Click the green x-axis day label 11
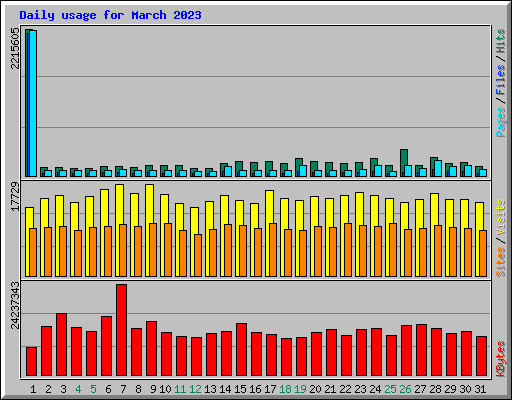Screen dimensions: 512x400 click(x=180, y=389)
